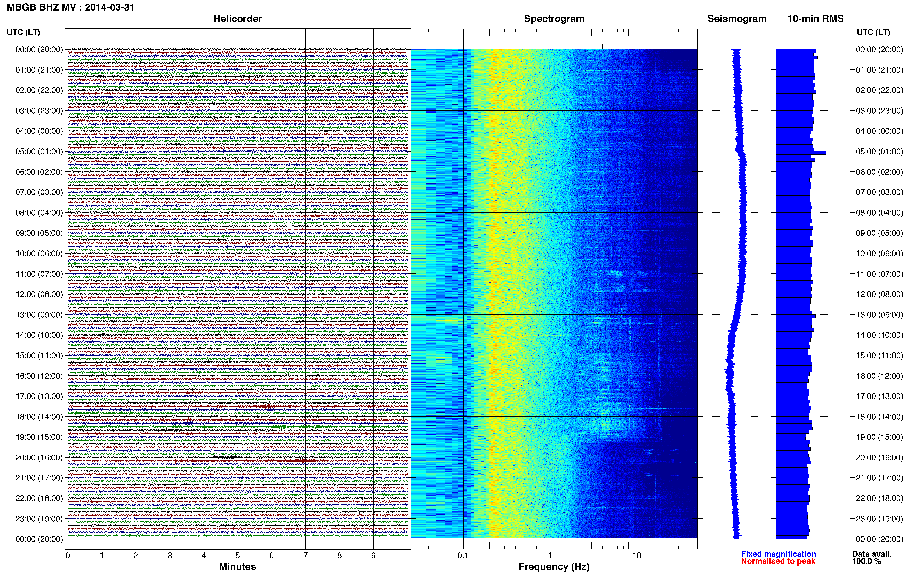The width and height of the screenshot is (924, 578).
Task: Select the 'Spectrogram' panel heading
Action: [x=554, y=19]
